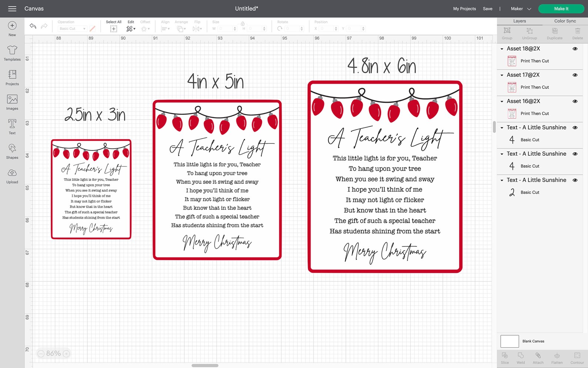Collapse the second Text - A Little Sunshine group
This screenshot has height=368, width=588.
tap(502, 154)
